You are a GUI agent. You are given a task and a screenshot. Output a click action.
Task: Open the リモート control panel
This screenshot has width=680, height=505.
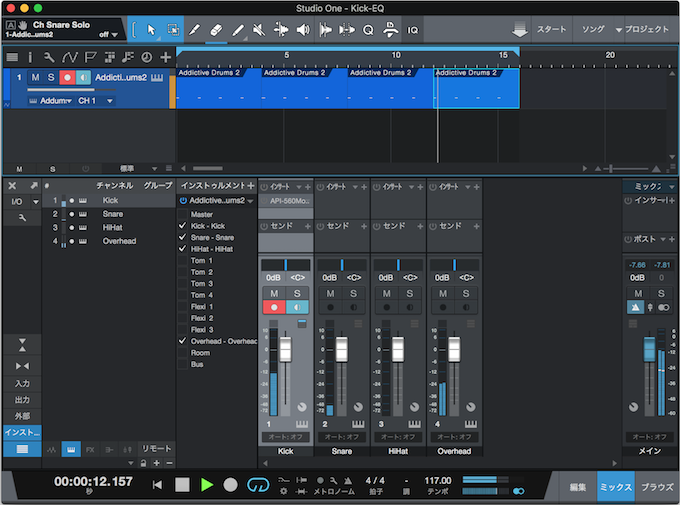click(x=156, y=449)
